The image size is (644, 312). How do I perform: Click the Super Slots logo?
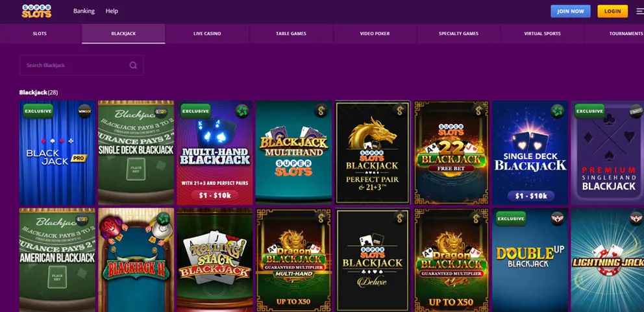[36, 11]
